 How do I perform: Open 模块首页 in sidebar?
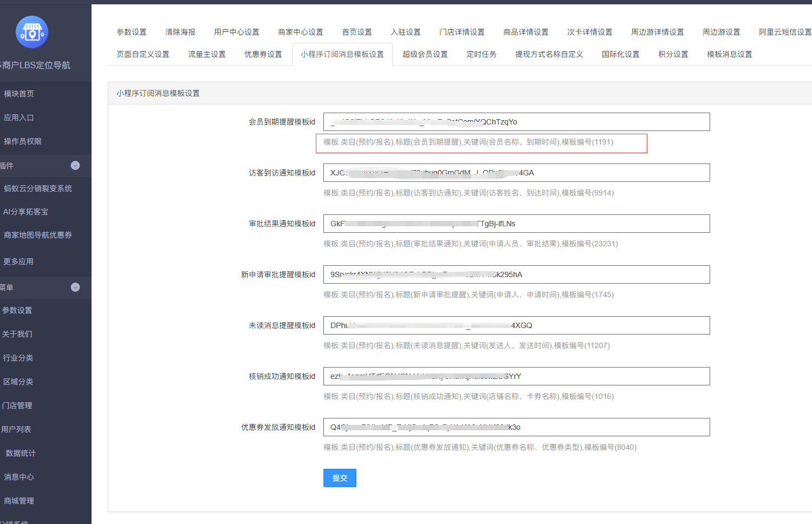click(19, 94)
